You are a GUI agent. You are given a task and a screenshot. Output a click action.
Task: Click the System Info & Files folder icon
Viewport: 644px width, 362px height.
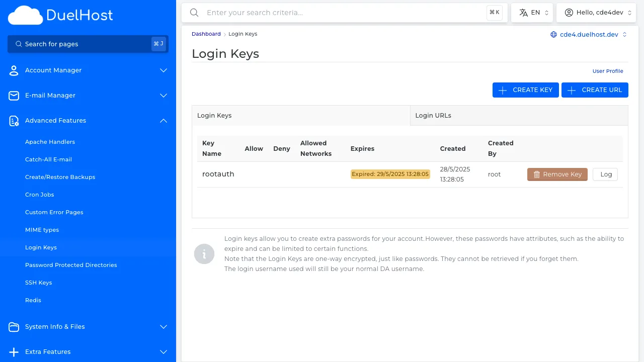[14, 327]
